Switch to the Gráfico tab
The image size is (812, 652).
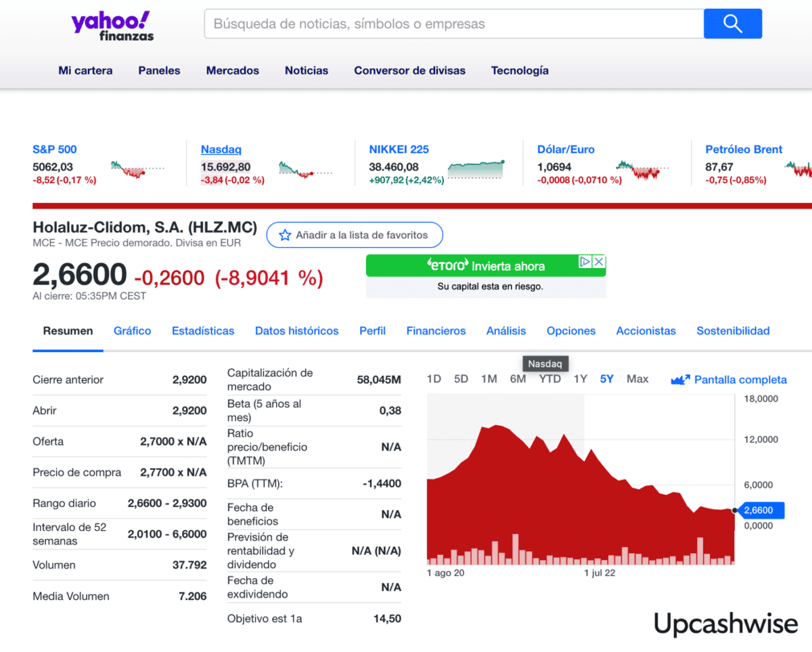coord(133,331)
